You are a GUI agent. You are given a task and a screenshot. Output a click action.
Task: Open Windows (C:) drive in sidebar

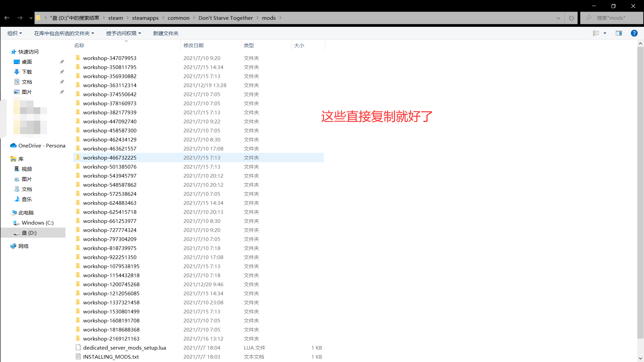(37, 223)
